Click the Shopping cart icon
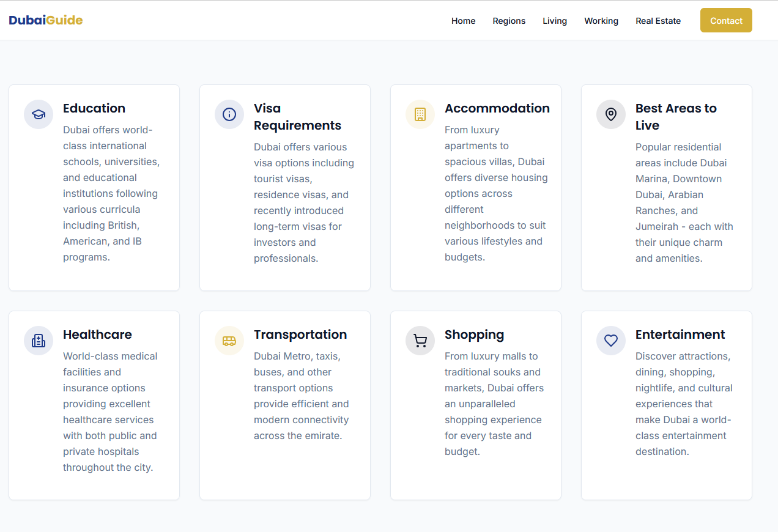Image resolution: width=778 pixels, height=532 pixels. pos(420,341)
